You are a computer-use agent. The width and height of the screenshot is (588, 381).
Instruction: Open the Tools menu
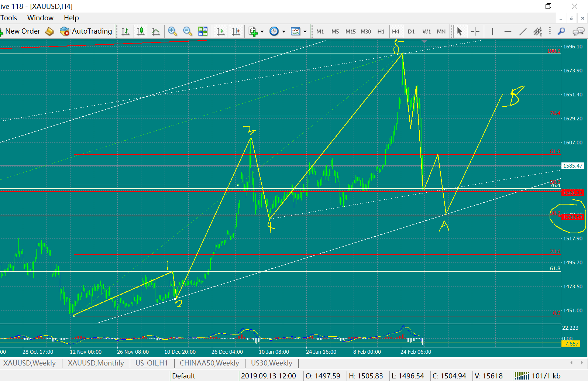click(x=8, y=18)
